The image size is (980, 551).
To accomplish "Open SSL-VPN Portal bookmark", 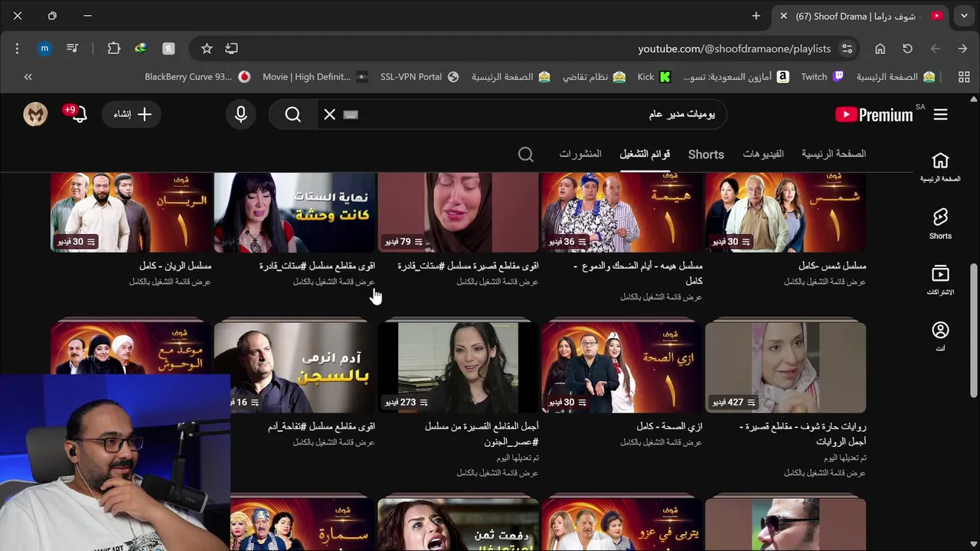I will (420, 77).
